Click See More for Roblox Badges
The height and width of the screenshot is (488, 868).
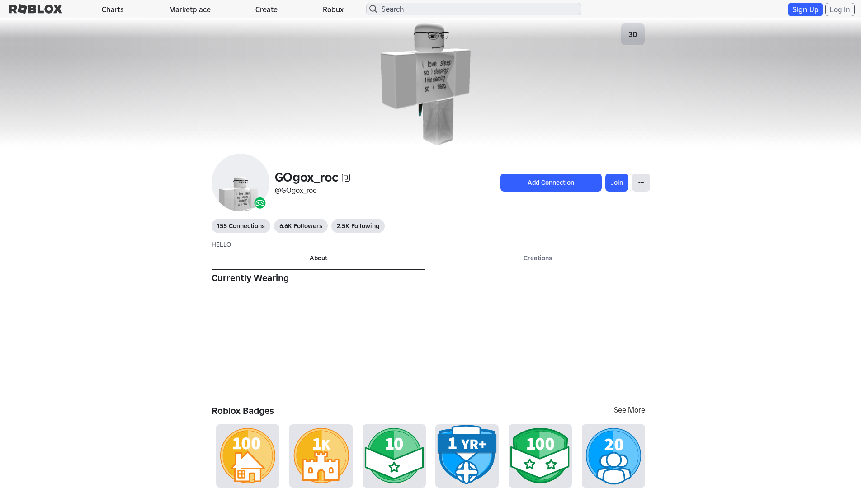pos(629,410)
